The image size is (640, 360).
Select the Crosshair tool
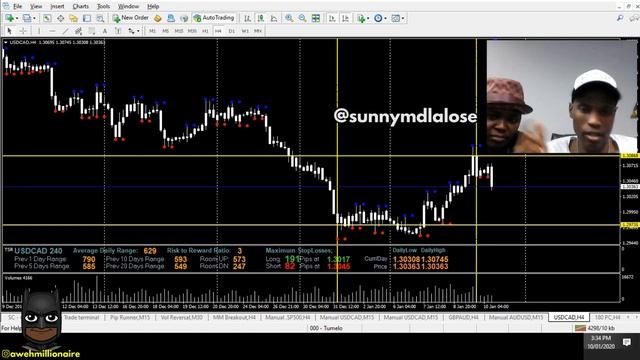(x=23, y=31)
